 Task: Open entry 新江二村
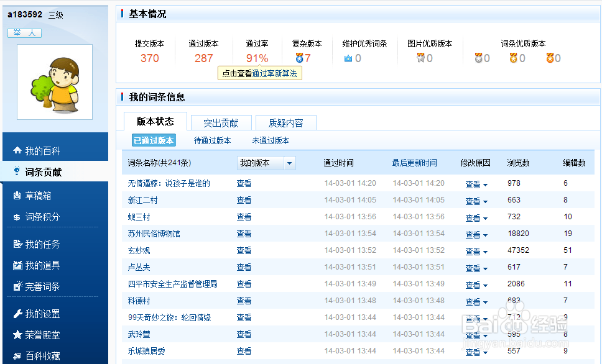tap(142, 200)
